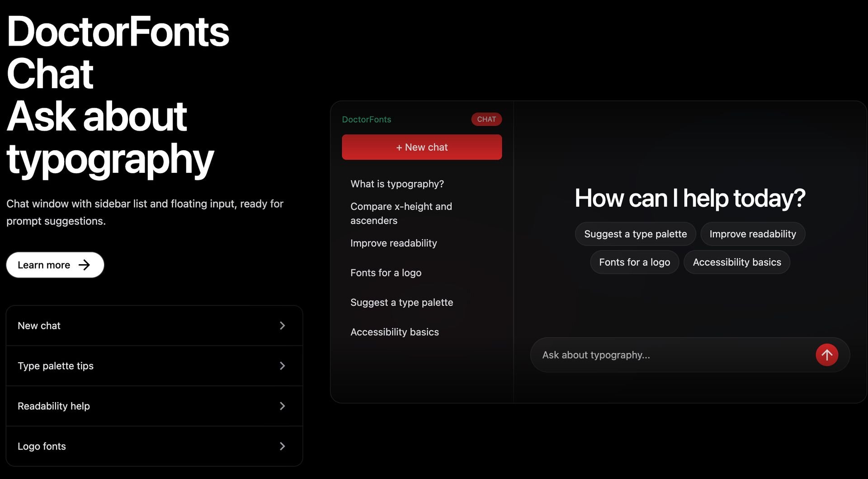The width and height of the screenshot is (868, 479).
Task: Start a conversation with + New chat
Action: [x=421, y=147]
